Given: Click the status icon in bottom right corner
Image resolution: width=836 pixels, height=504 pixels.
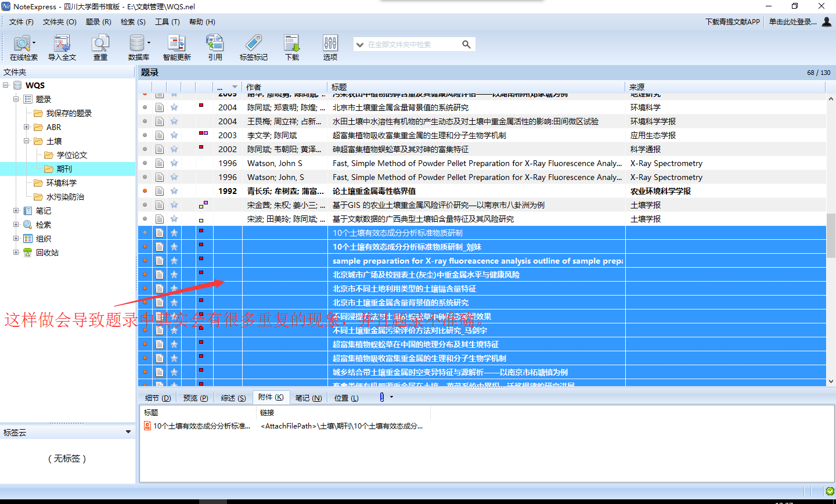Looking at the screenshot, I should tap(830, 491).
